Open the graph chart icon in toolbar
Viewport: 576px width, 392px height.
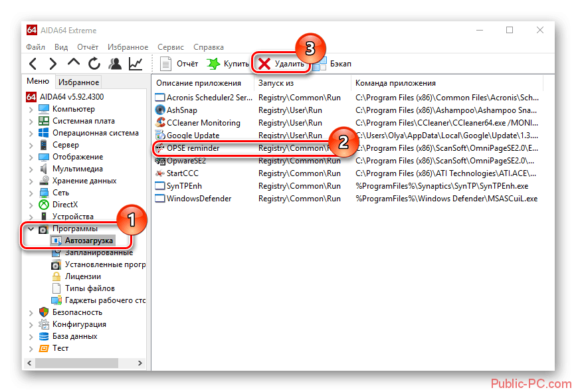pyautogui.click(x=136, y=64)
